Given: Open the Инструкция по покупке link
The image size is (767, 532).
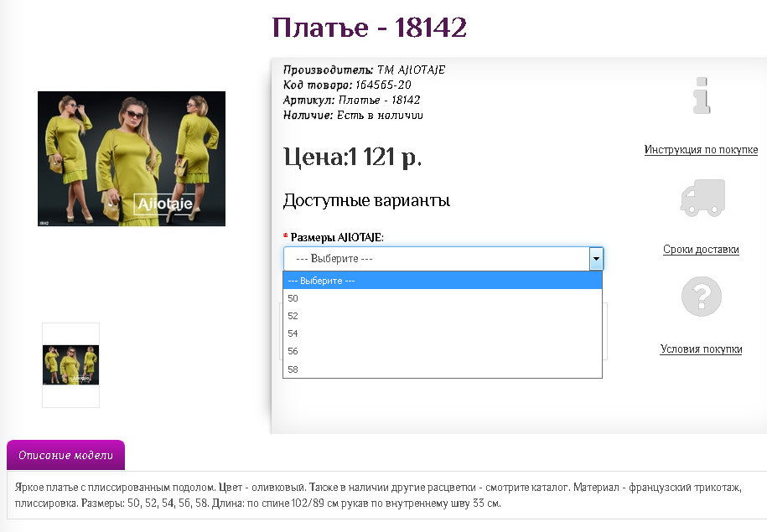Looking at the screenshot, I should (x=701, y=150).
